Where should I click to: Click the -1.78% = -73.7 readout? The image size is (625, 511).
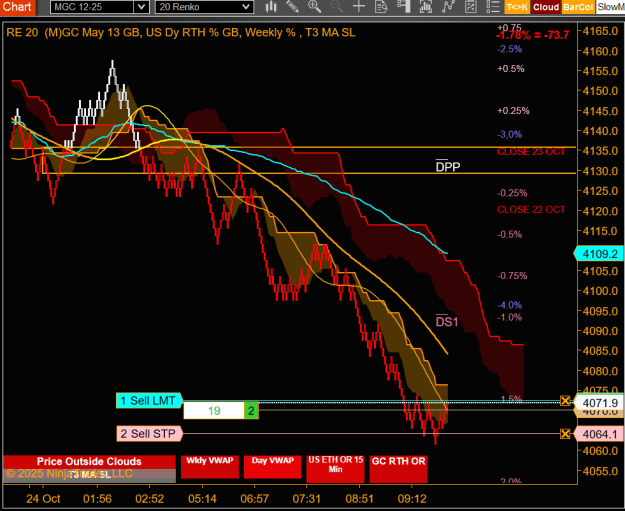tap(533, 35)
